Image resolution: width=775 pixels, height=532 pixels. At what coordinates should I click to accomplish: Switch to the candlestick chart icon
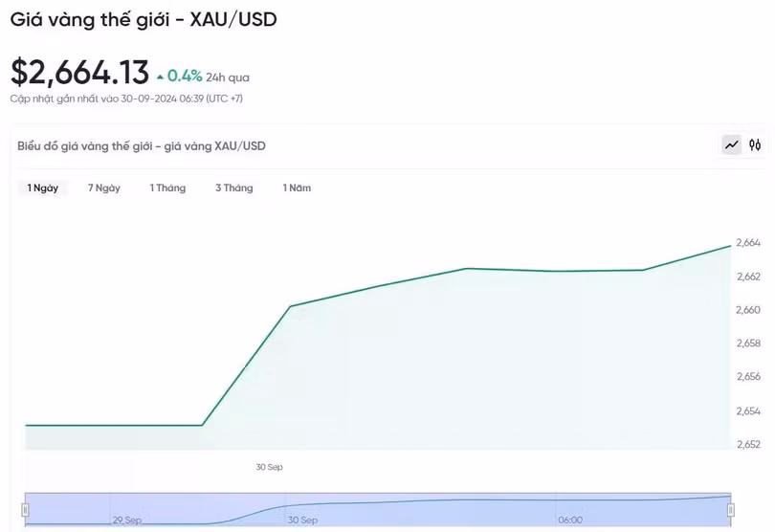755,145
